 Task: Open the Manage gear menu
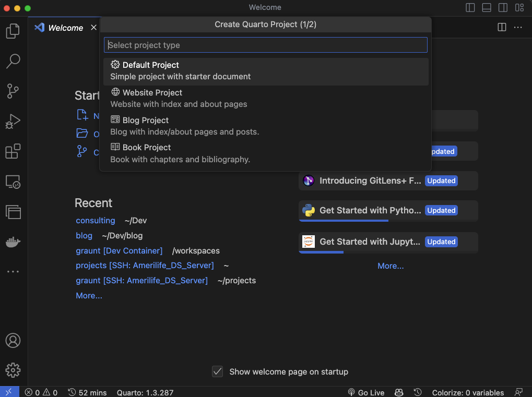point(13,370)
